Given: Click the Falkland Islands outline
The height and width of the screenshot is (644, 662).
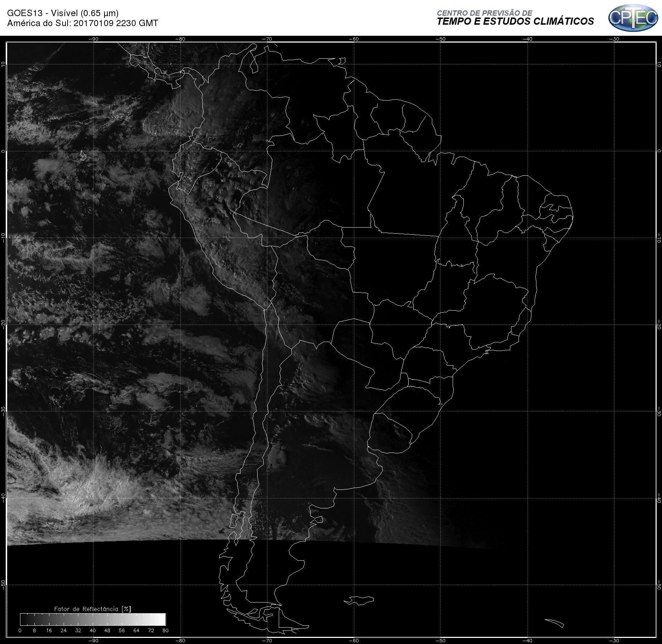Looking at the screenshot, I should pyautogui.click(x=359, y=600).
